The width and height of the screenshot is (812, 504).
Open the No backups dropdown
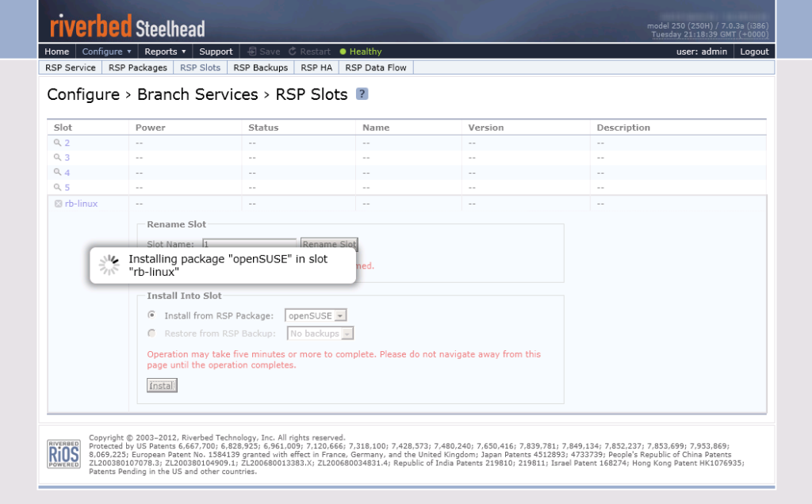(320, 334)
